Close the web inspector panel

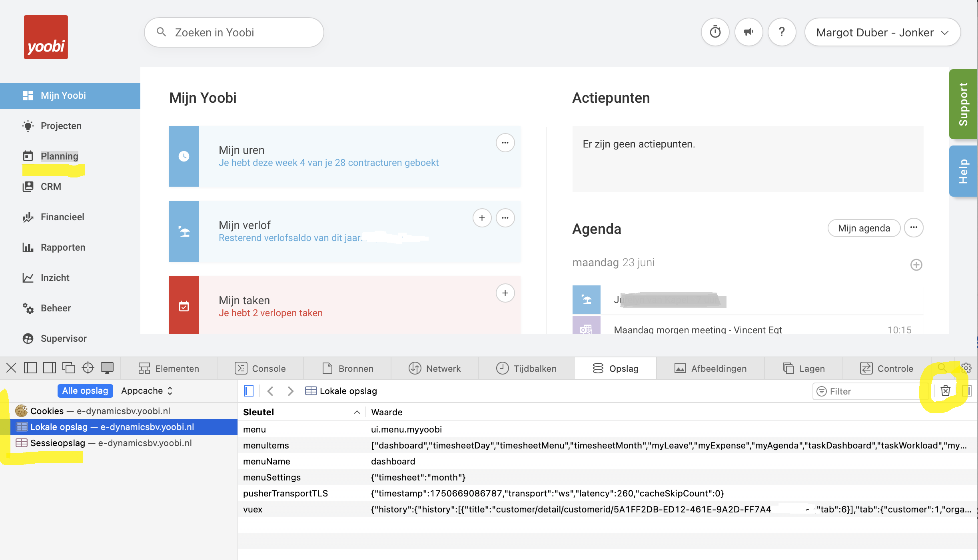tap(11, 368)
